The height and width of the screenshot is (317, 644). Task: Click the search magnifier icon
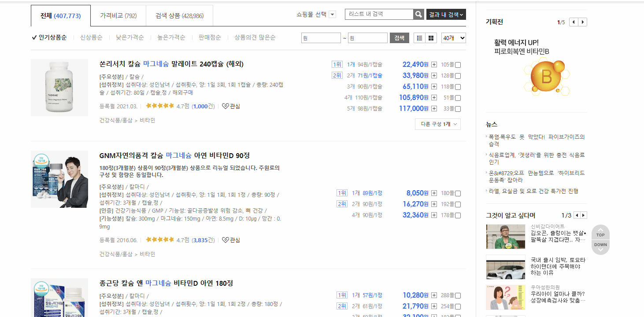click(x=418, y=14)
